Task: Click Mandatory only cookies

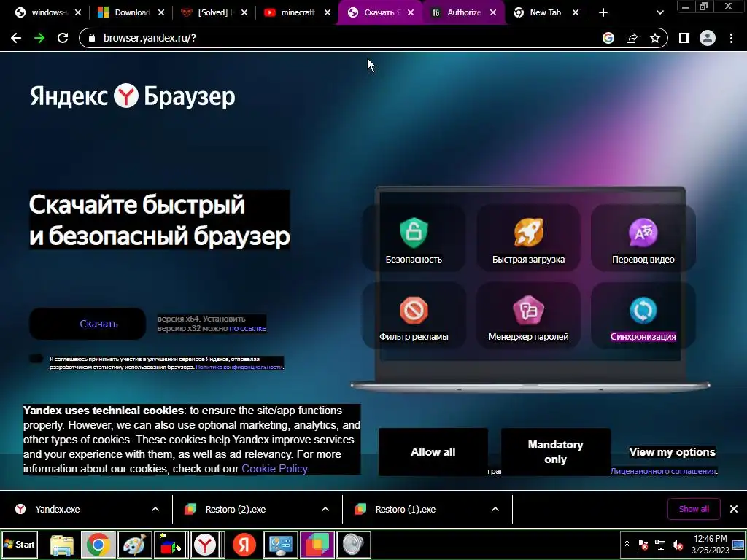Action: [x=555, y=452]
